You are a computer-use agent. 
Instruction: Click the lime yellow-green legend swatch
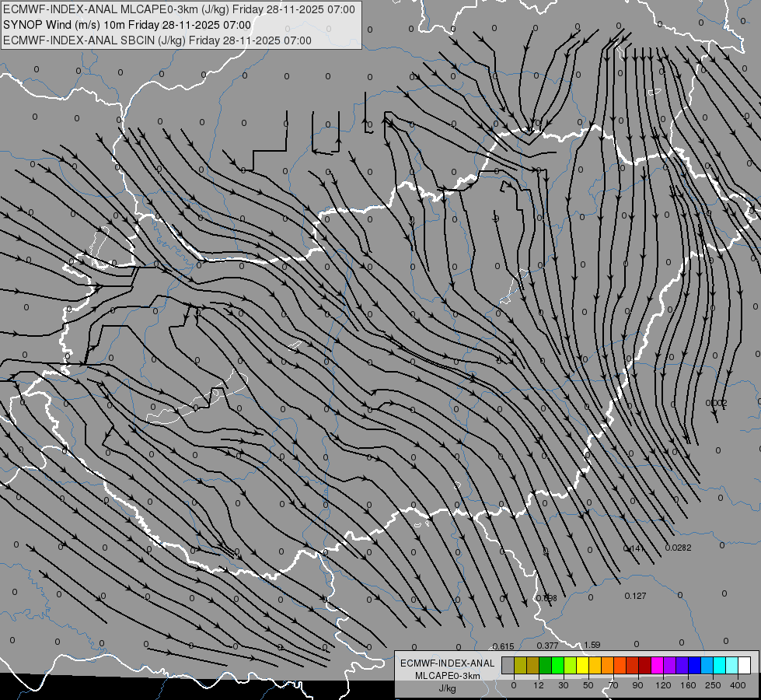571,665
